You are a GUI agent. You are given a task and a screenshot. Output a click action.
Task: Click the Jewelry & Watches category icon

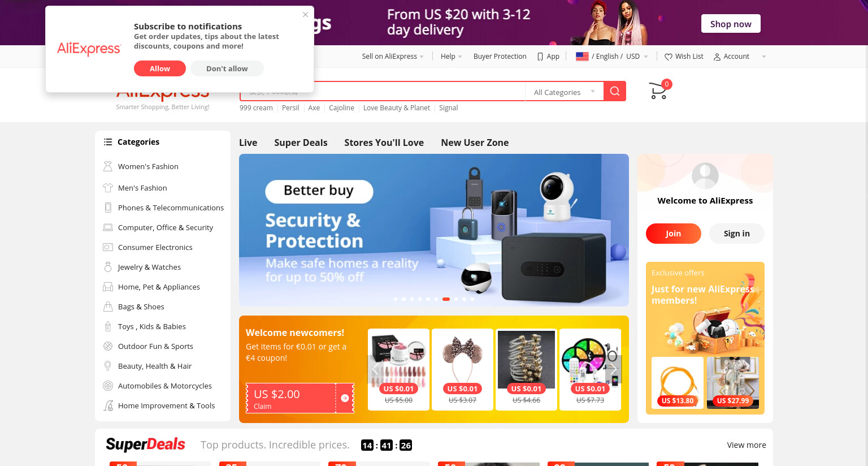[108, 267]
